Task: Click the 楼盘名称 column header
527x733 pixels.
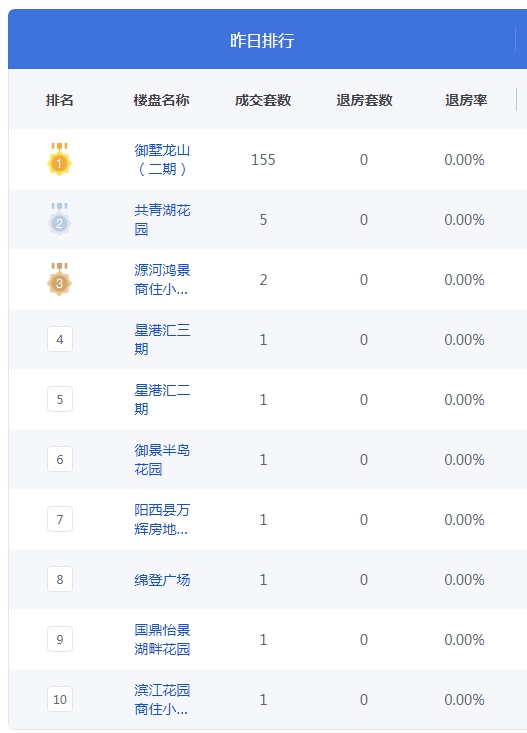Action: coord(161,100)
